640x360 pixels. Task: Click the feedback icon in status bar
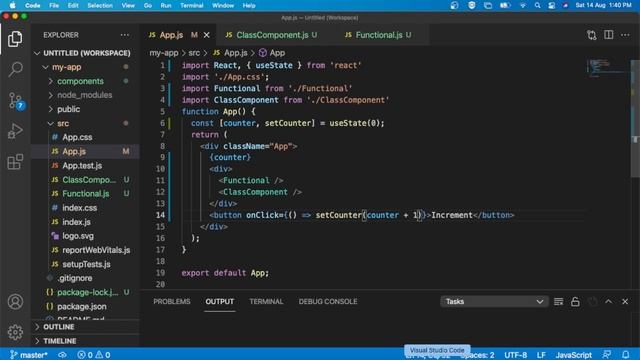pos(607,355)
